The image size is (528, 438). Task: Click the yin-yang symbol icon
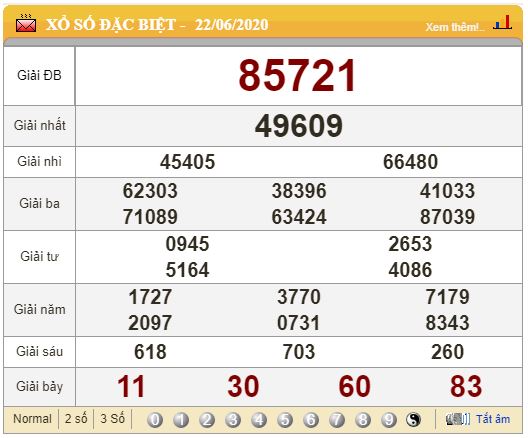(x=414, y=420)
